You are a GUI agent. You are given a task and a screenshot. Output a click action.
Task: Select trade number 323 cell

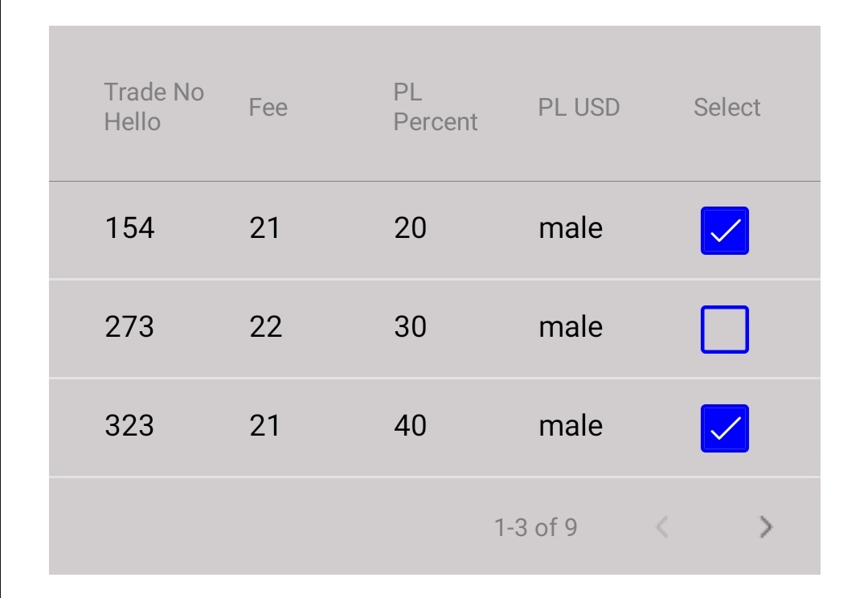click(129, 425)
